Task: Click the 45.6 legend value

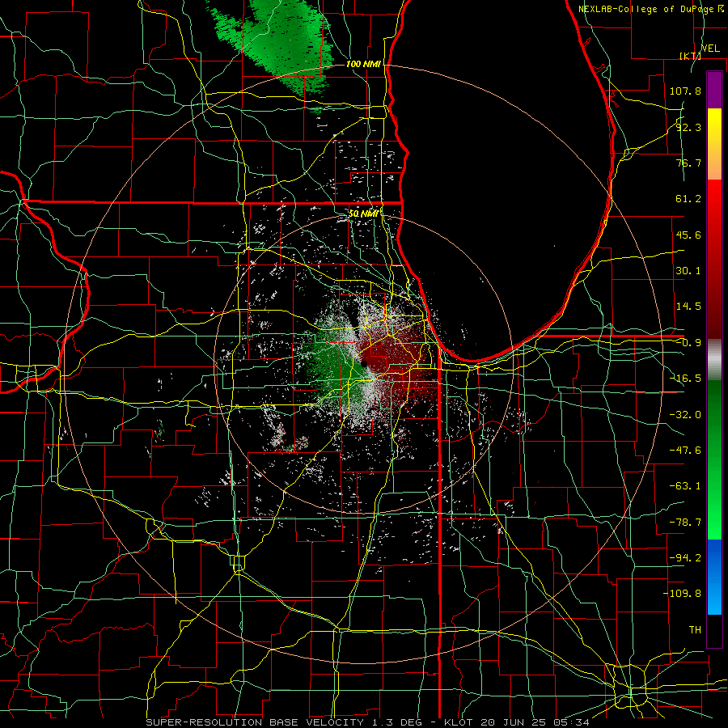Action: click(688, 235)
